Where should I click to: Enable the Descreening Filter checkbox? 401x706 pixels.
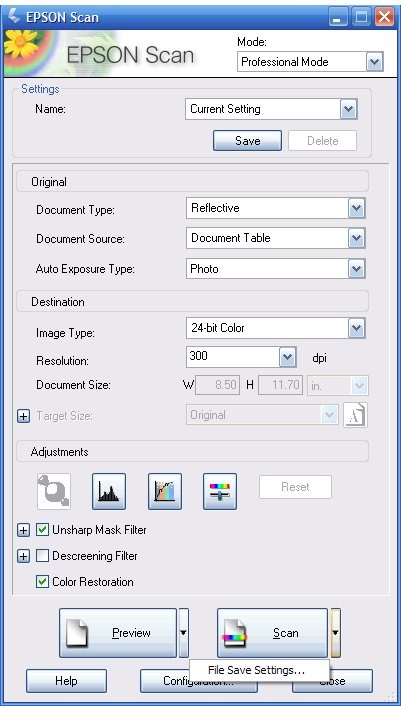pos(42,556)
